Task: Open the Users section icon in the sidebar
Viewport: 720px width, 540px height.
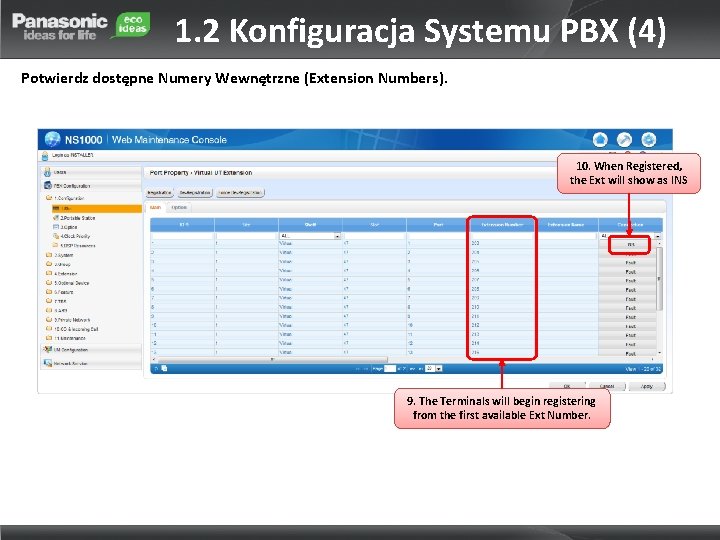Action: (x=47, y=172)
